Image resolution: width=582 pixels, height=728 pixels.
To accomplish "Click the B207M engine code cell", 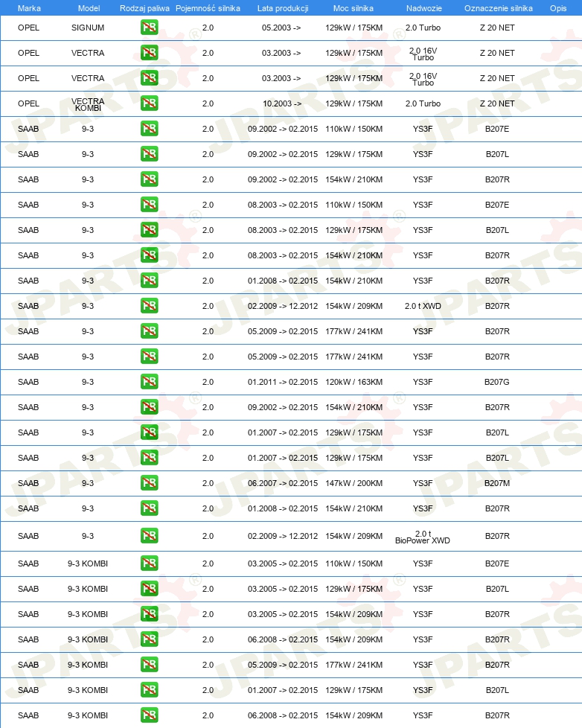I will [497, 483].
